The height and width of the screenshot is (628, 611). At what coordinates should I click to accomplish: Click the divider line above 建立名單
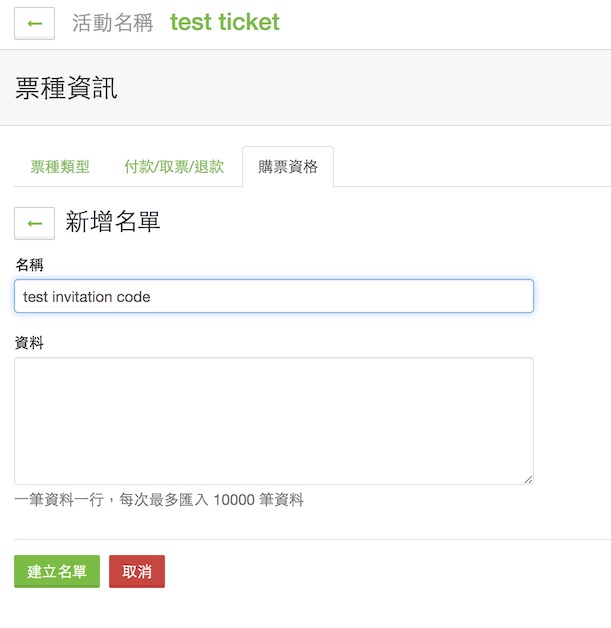pos(312,539)
